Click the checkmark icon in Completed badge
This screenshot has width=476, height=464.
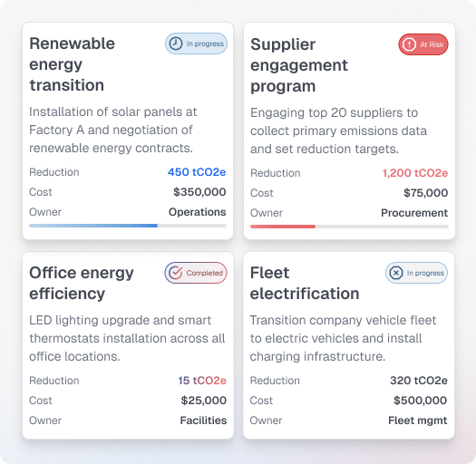[x=175, y=273]
